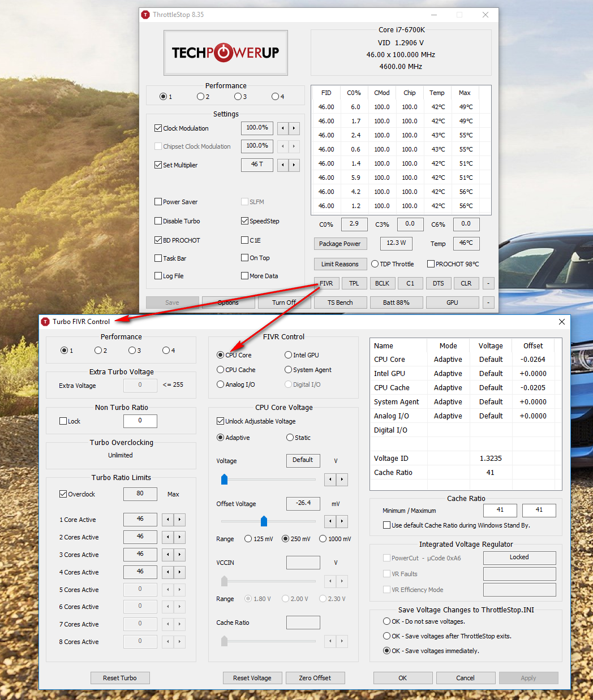Increase the 1 Core Active ratio

click(x=179, y=520)
